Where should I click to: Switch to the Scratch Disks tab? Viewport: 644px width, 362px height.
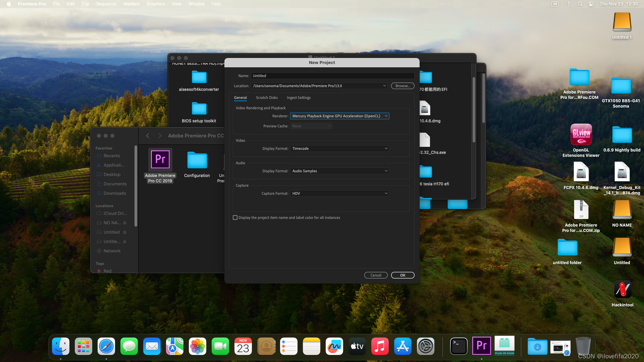(x=267, y=98)
